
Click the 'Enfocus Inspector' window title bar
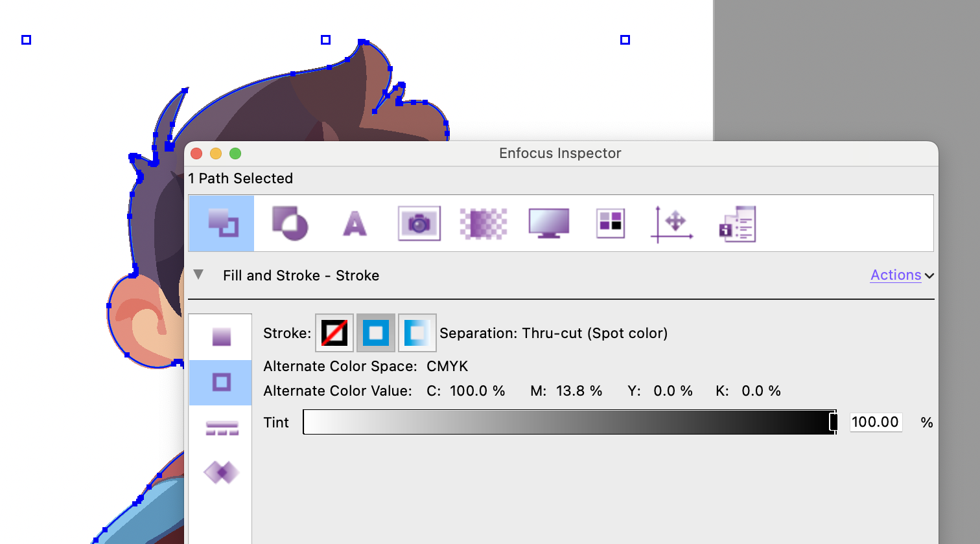pos(560,153)
